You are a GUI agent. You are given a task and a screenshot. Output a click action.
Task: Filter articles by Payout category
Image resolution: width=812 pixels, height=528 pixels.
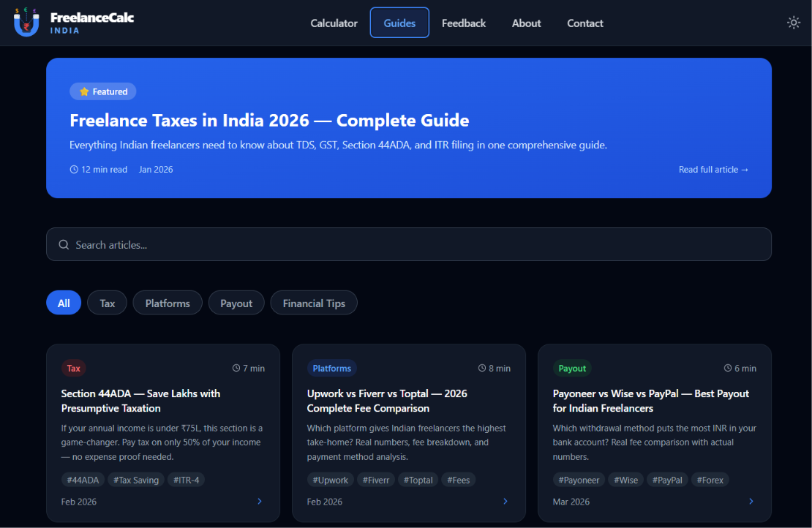(x=236, y=303)
